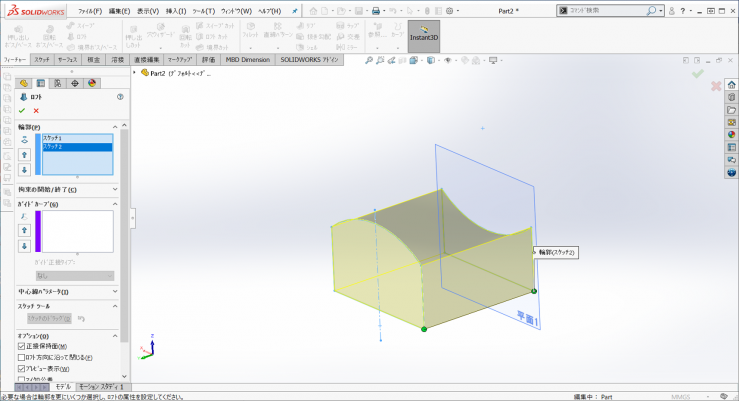Confirm the loft with the green checkmark
The height and width of the screenshot is (401, 739).
click(x=22, y=110)
